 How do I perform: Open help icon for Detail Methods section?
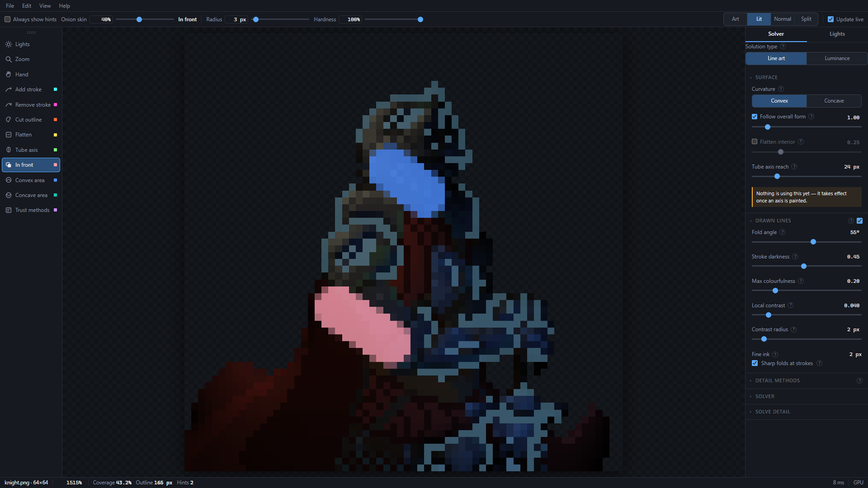click(x=859, y=380)
